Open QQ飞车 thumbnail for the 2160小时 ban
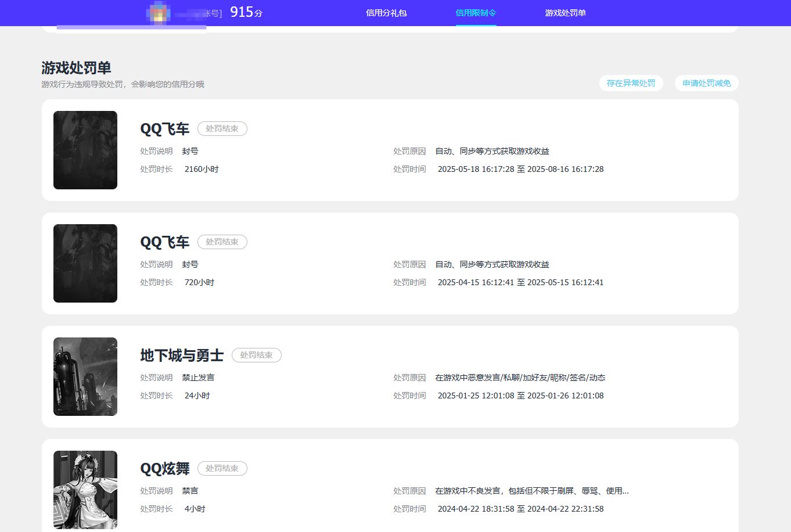 point(85,150)
